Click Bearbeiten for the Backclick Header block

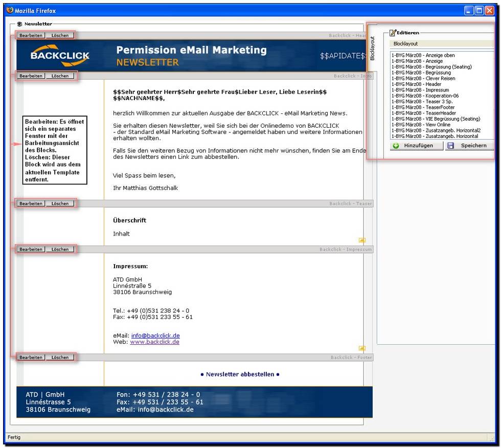tap(31, 35)
